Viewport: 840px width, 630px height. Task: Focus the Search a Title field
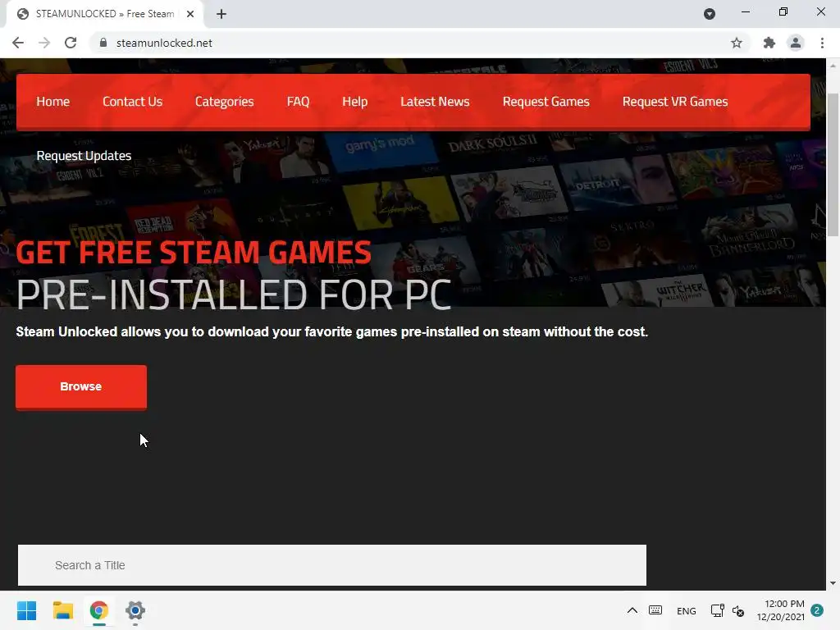pyautogui.click(x=332, y=565)
